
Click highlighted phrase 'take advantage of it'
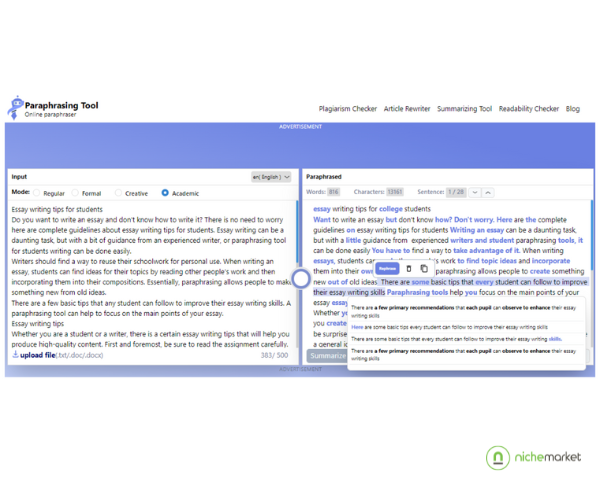[486, 251]
